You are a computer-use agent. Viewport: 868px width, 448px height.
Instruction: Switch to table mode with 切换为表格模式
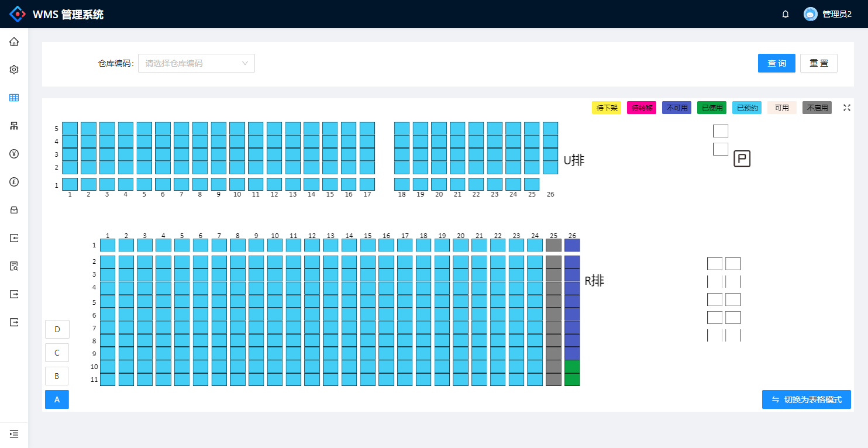point(806,399)
